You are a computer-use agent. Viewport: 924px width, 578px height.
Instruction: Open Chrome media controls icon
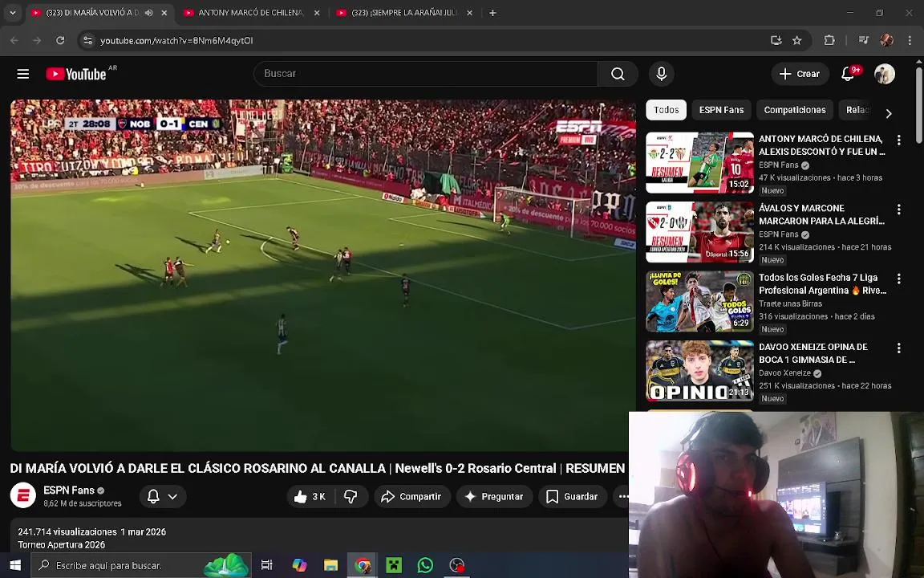click(x=863, y=40)
